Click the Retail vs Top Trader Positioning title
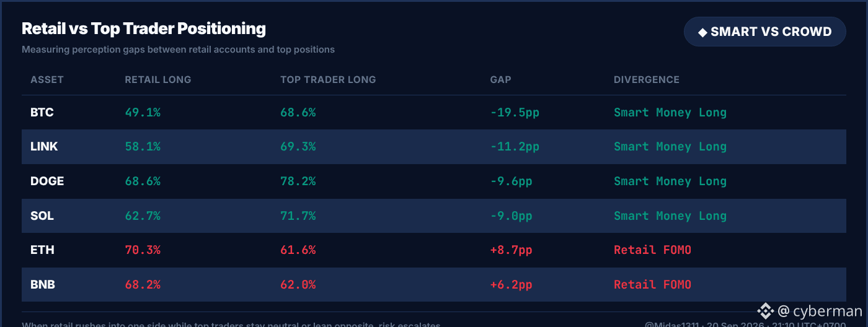This screenshot has height=327, width=868. [x=144, y=28]
